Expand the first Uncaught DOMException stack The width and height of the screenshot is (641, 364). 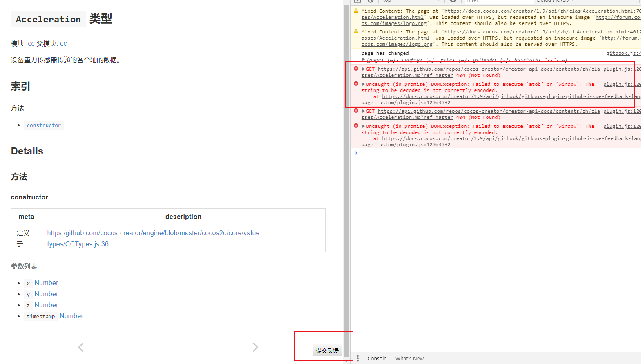click(x=364, y=84)
